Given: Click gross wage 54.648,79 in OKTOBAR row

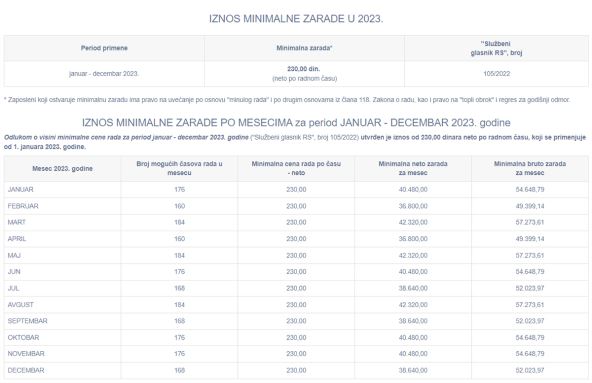Looking at the screenshot, I should pos(530,337).
